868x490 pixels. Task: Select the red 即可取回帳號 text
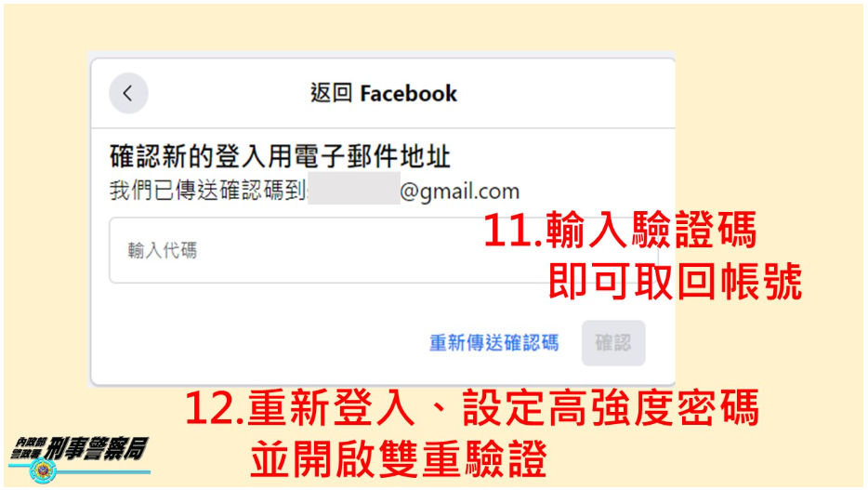(x=676, y=282)
